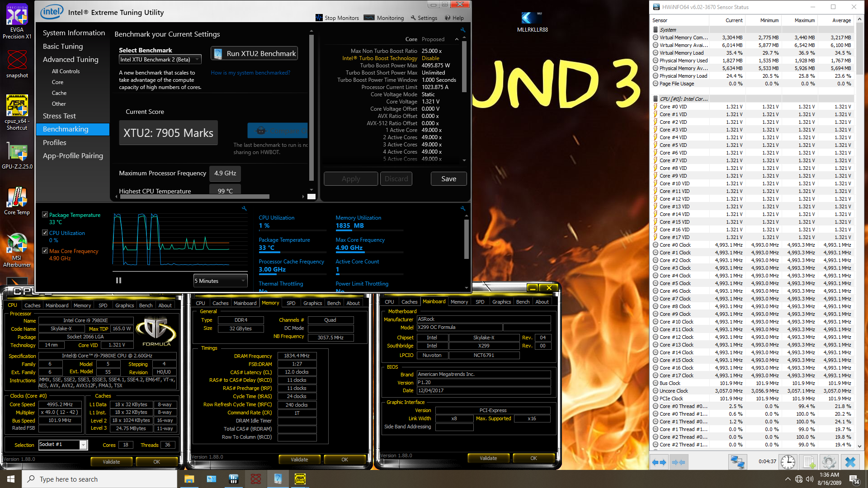This screenshot has height=488, width=868.
Task: Open cpuz_x64 Shortcut desktop icon
Action: point(17,112)
